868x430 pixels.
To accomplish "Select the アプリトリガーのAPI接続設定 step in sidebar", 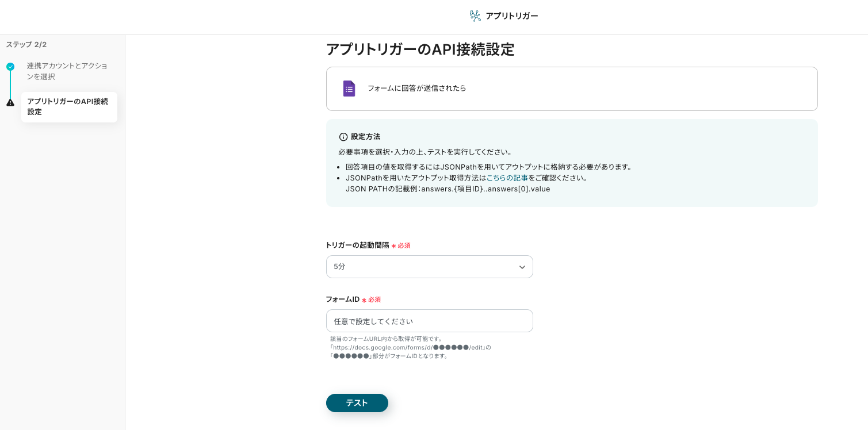I will [x=68, y=107].
